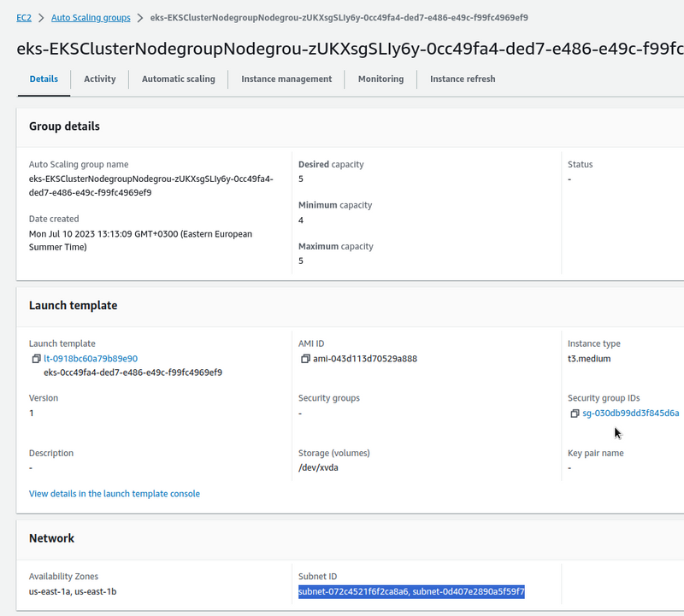The width and height of the screenshot is (684, 616).
Task: Click the Launch template section heading
Action: (74, 306)
